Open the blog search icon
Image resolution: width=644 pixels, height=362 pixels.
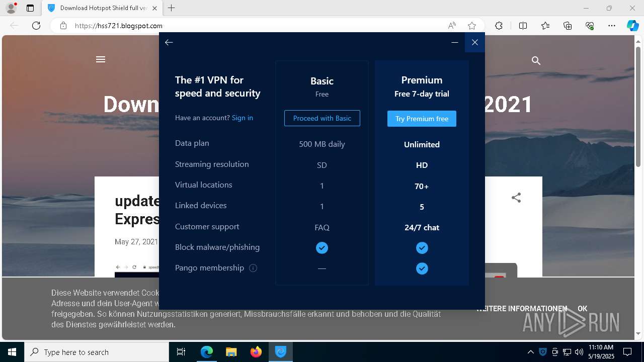coord(536,60)
